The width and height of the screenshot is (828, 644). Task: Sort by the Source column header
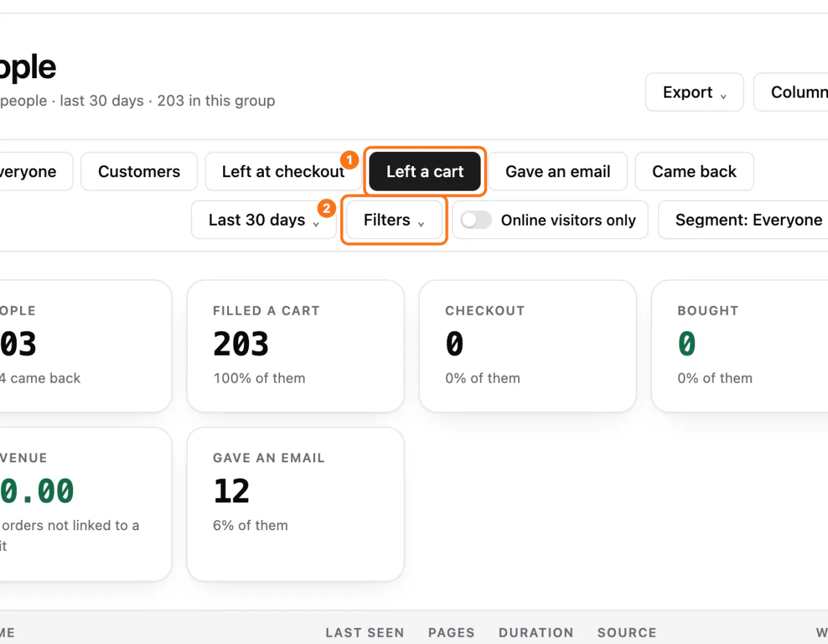[x=627, y=632]
